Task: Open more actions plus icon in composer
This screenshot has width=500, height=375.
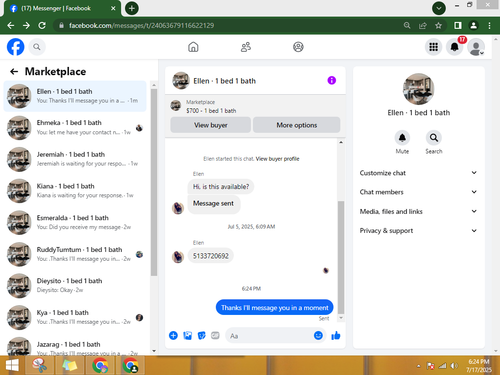Action: click(173, 335)
